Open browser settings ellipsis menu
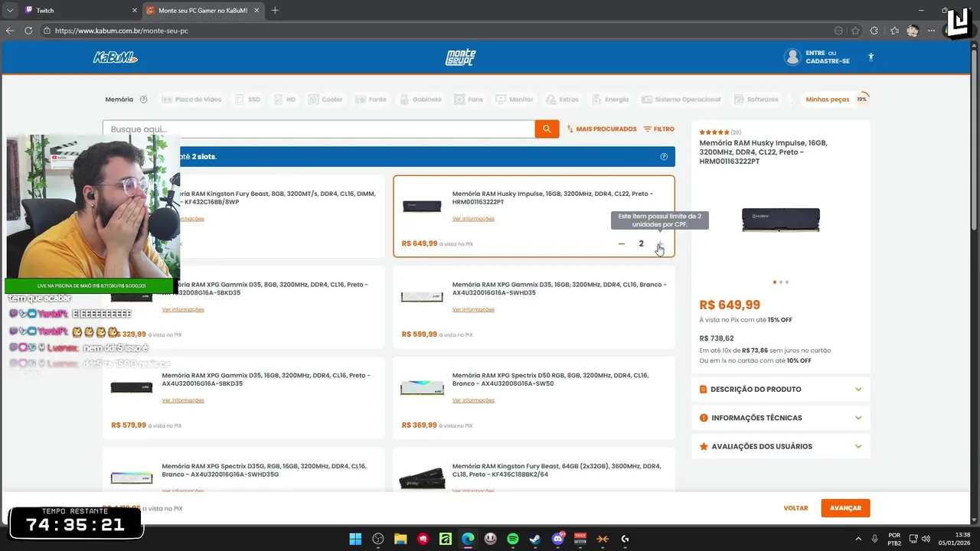 click(932, 31)
